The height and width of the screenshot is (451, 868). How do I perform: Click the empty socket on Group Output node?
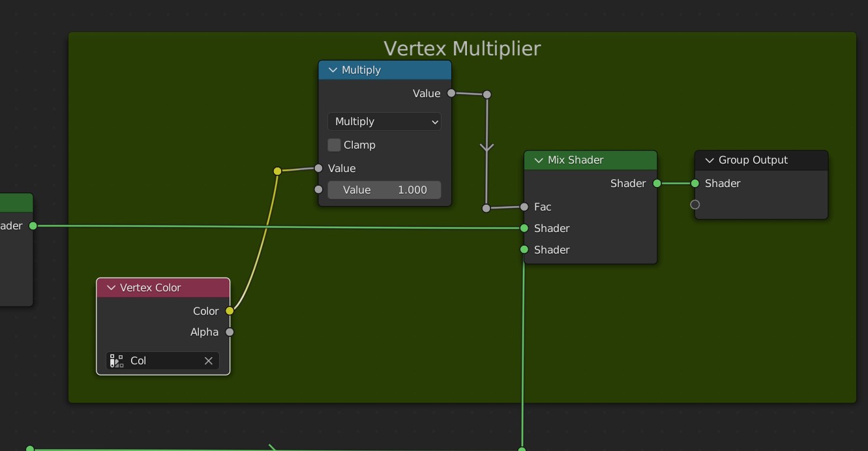pos(695,205)
